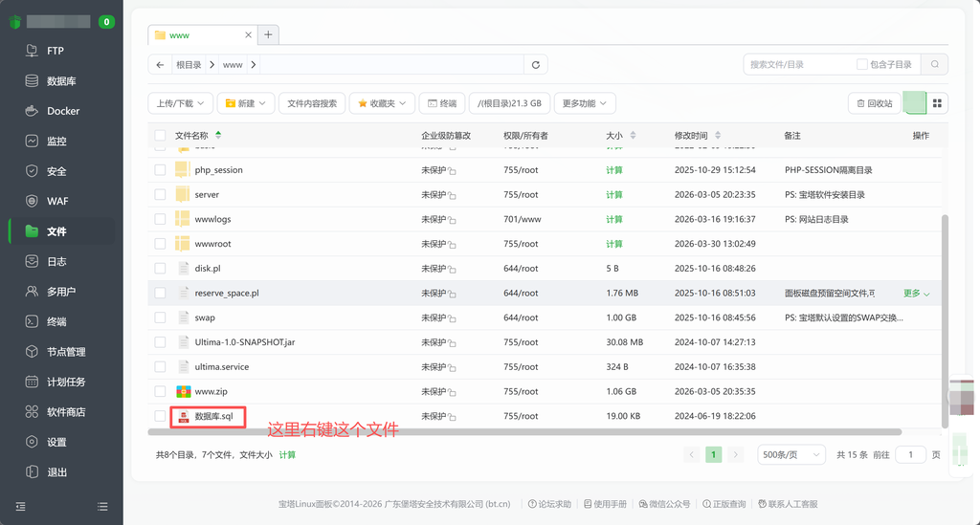Open the 监控 monitoring section
Image resolution: width=980 pixels, height=525 pixels.
pyautogui.click(x=56, y=142)
